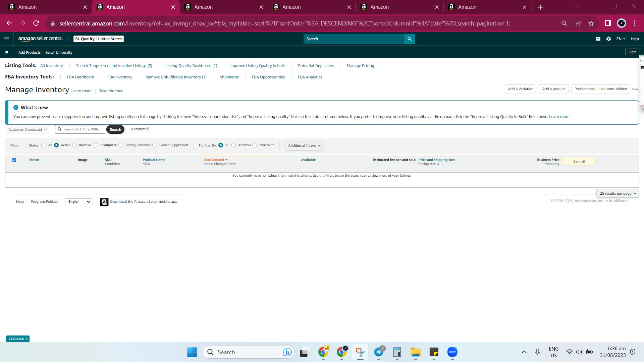Select Fulfilled By Amazon radio button
The height and width of the screenshot is (362, 644).
(233, 145)
